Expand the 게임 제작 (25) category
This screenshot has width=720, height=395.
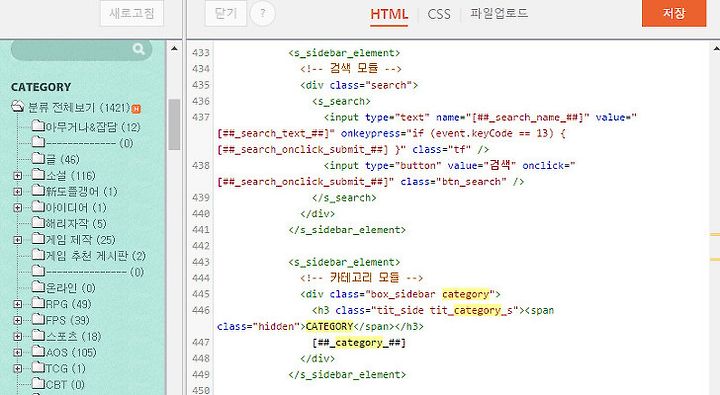click(17, 240)
